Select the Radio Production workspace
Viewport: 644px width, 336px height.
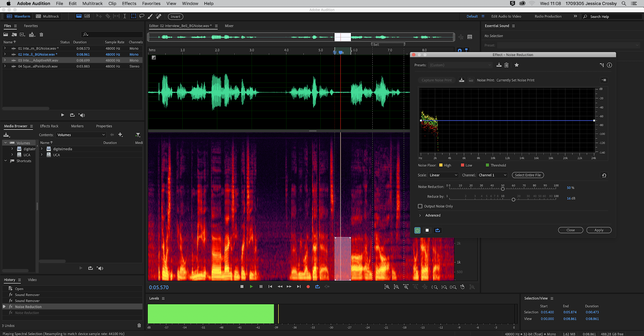548,16
